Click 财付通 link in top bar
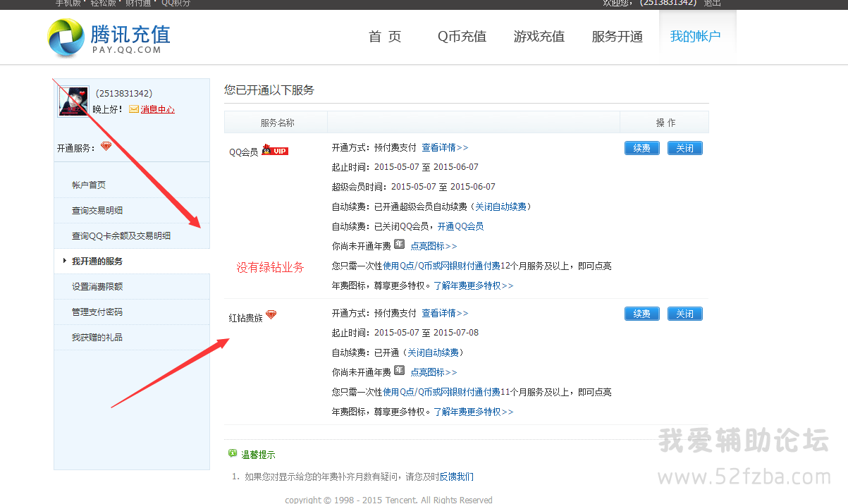 click(x=140, y=3)
